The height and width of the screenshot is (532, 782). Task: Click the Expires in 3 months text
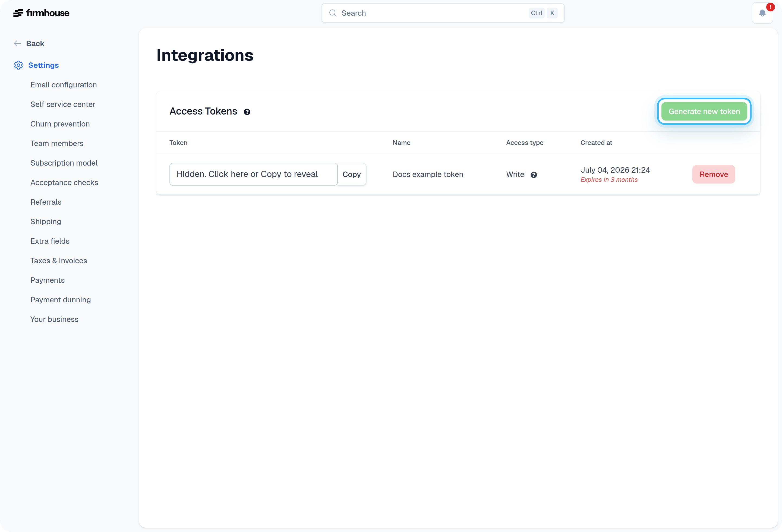(609, 180)
